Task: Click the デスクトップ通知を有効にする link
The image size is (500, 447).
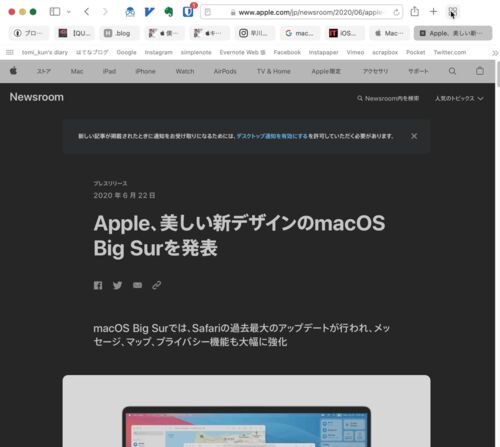Action: pyautogui.click(x=272, y=136)
